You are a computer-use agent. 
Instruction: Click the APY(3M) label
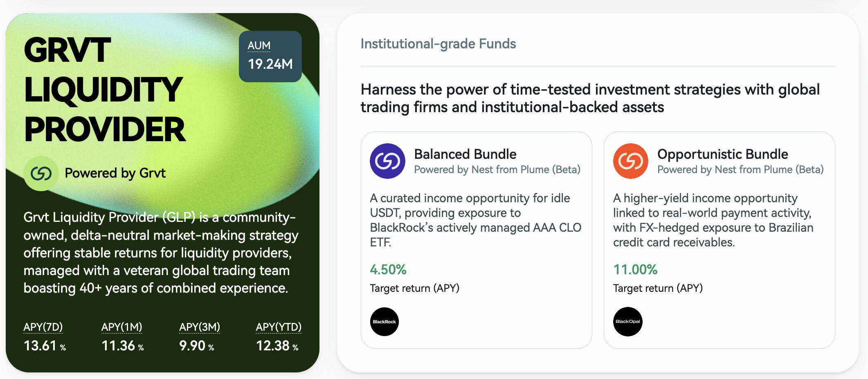coord(200,327)
